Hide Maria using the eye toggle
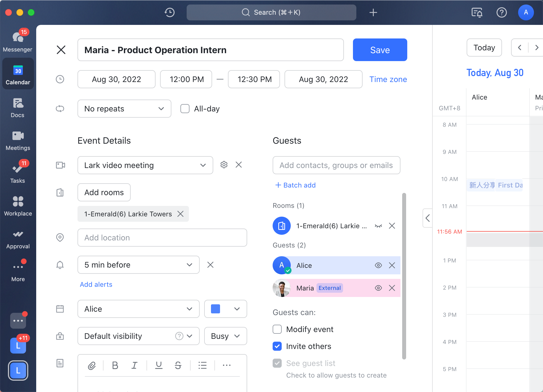The height and width of the screenshot is (392, 543). point(378,288)
